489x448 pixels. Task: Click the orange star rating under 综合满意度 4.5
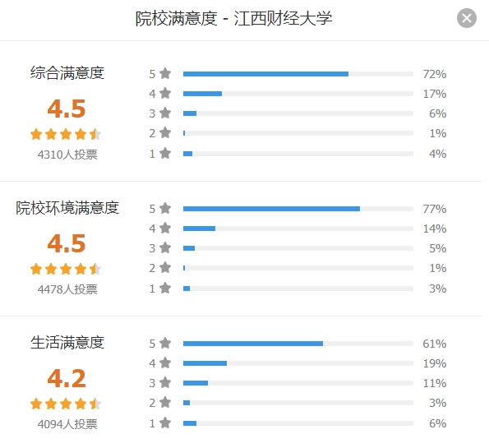[66, 134]
